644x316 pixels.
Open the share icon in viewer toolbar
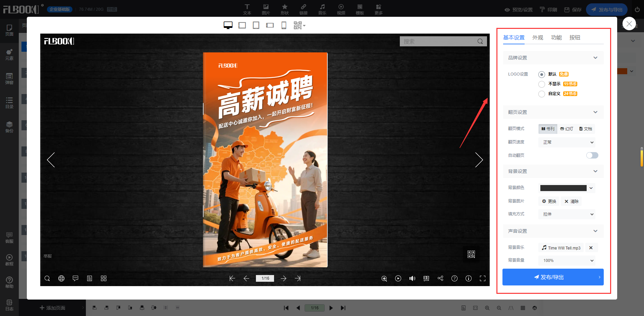click(440, 278)
